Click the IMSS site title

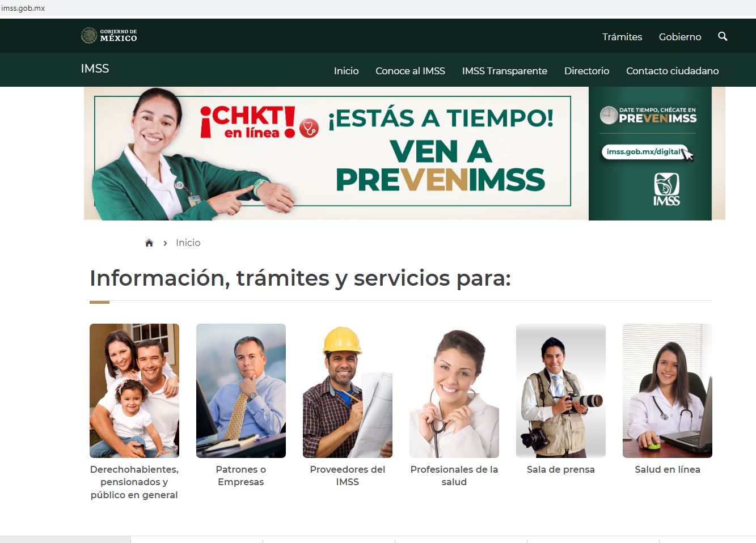[x=95, y=69]
